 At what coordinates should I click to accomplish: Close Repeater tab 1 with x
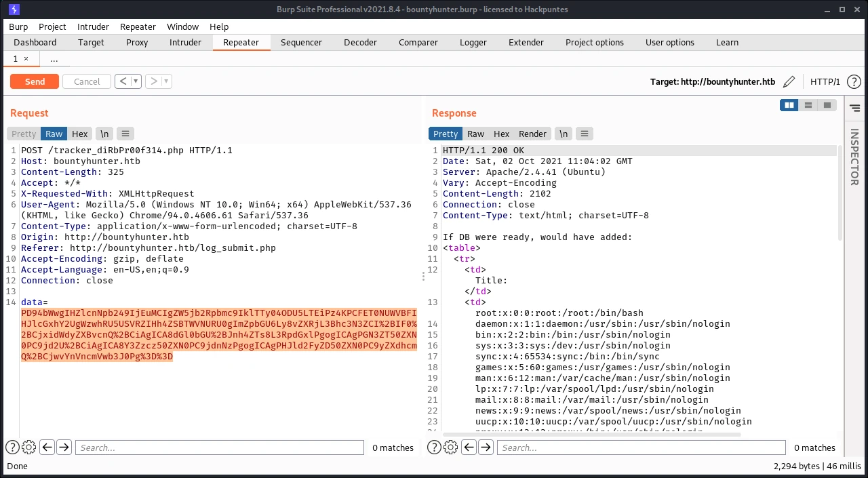pyautogui.click(x=26, y=59)
